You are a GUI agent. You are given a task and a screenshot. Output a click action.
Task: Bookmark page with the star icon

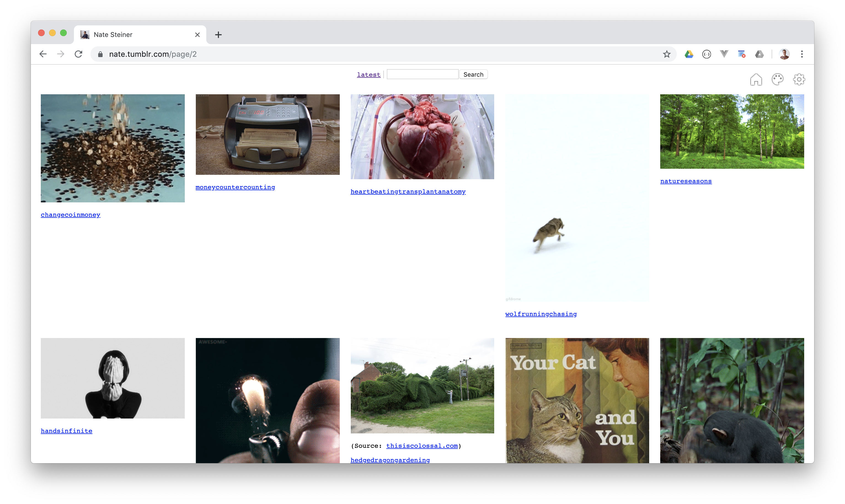point(666,54)
